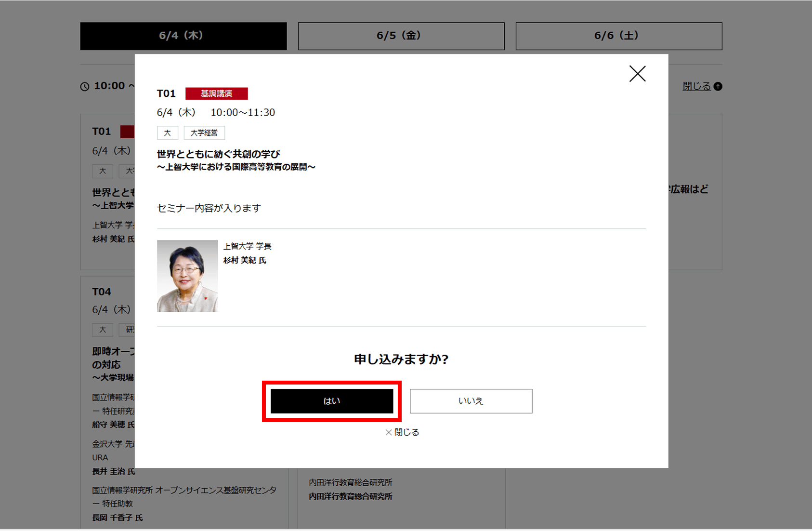Click the speaker name 船守 美穂 氏
The width and height of the screenshot is (812, 531).
[113, 425]
